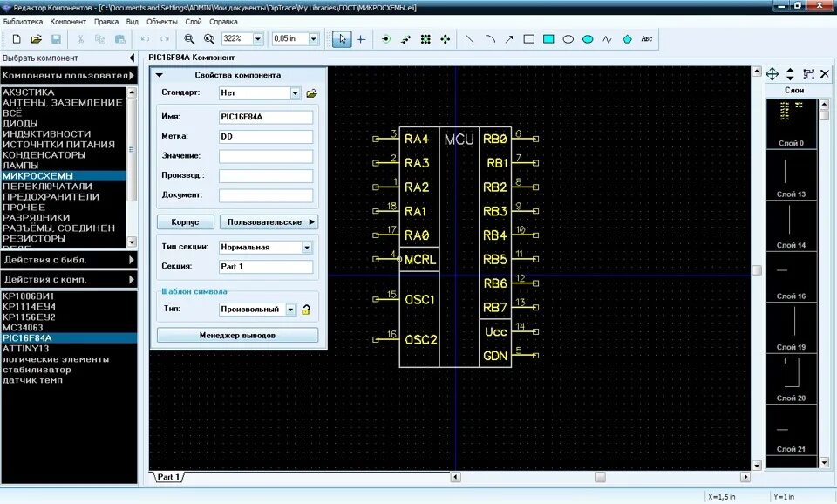Open the Объекты menu
Image resolution: width=837 pixels, height=504 pixels.
[x=162, y=22]
